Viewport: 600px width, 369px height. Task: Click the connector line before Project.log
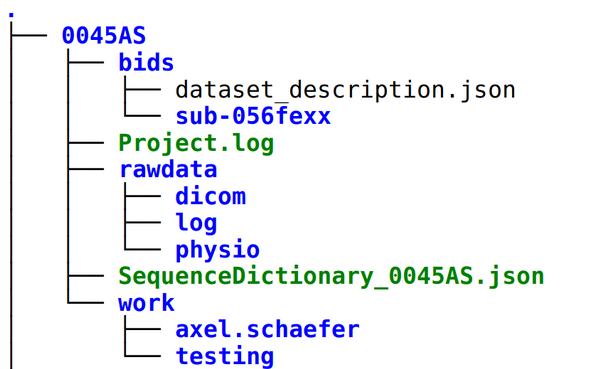pos(86,142)
